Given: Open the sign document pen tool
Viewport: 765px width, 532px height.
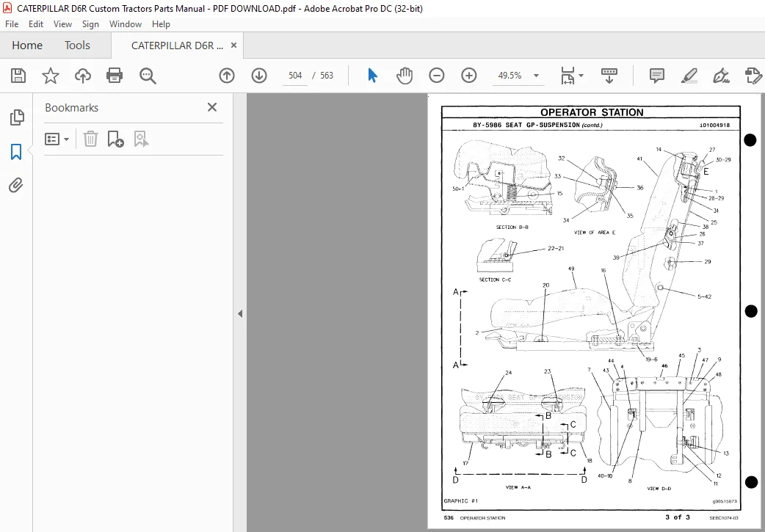Looking at the screenshot, I should [721, 76].
